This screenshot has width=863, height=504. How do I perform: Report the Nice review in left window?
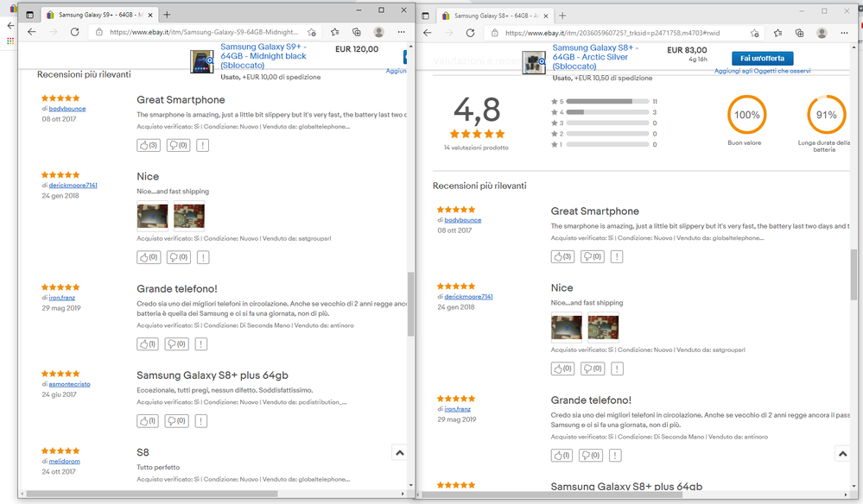(203, 257)
